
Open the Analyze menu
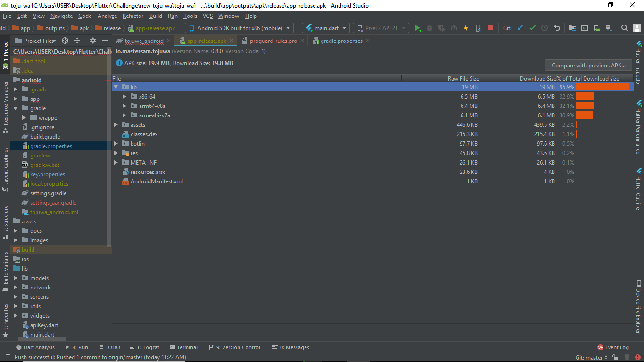click(x=107, y=16)
